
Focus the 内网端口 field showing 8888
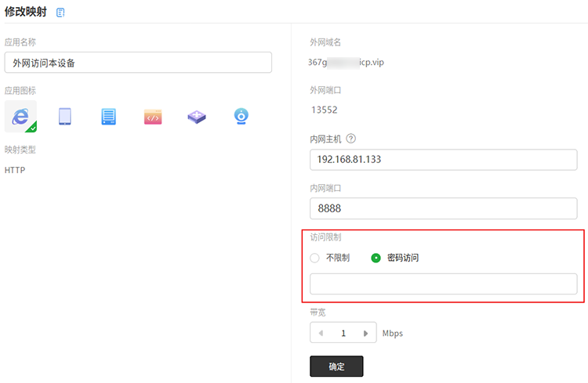[443, 208]
